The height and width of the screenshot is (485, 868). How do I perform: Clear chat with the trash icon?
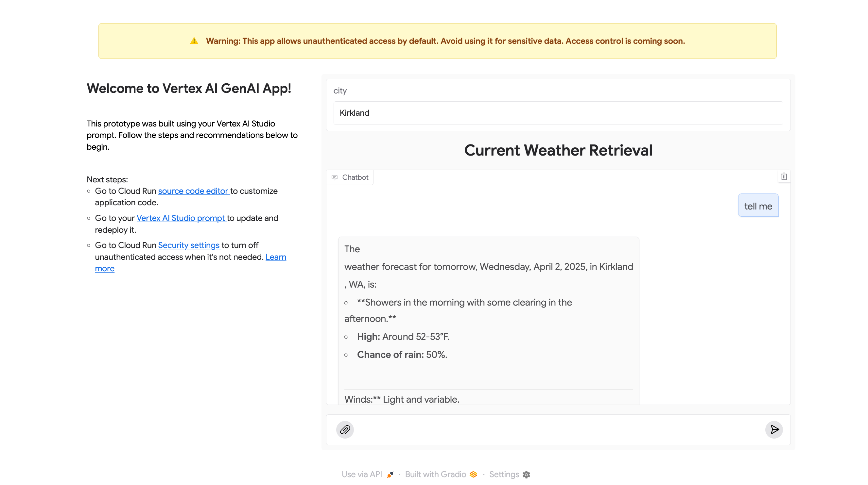coord(784,176)
